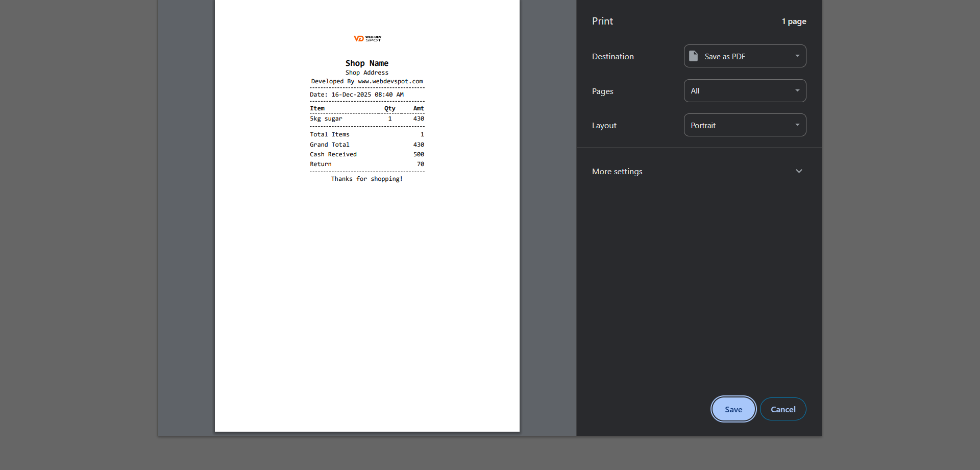Click the 1 page count label
The height and width of the screenshot is (470, 980).
[x=794, y=21]
